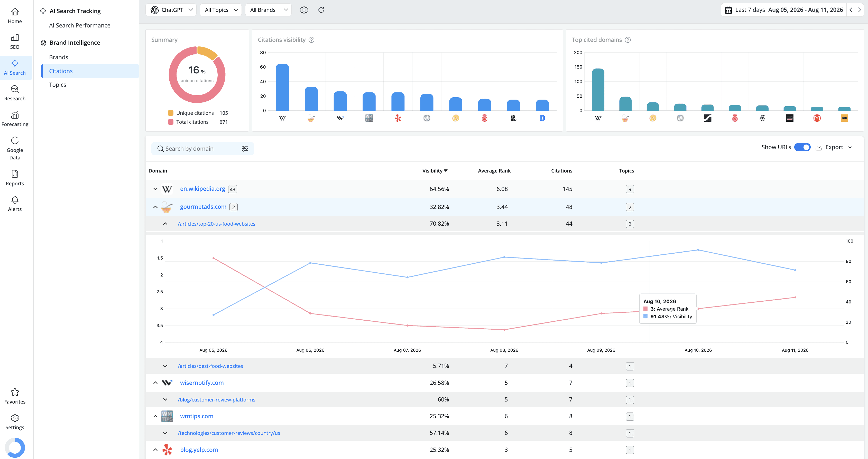Expand the en.wikipedia.org row
Image resolution: width=868 pixels, height=459 pixels.
[x=155, y=189]
